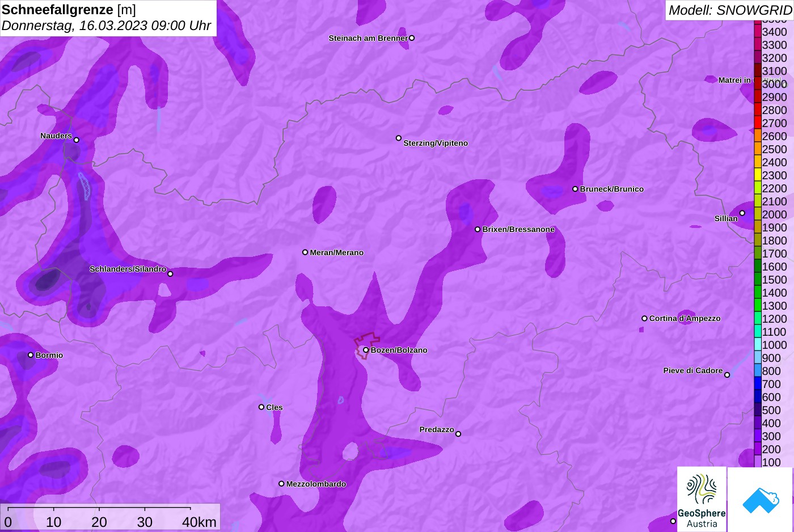Click the 40km scale bar label
This screenshot has width=794, height=532.
(x=199, y=522)
